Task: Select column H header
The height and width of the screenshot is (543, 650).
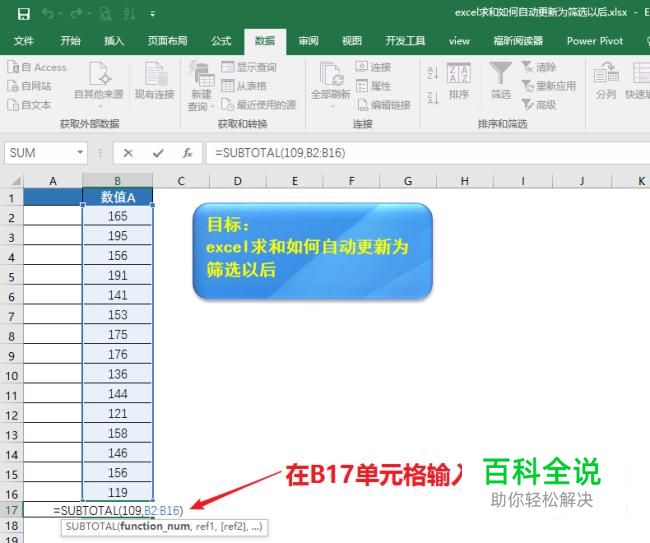Action: click(465, 181)
